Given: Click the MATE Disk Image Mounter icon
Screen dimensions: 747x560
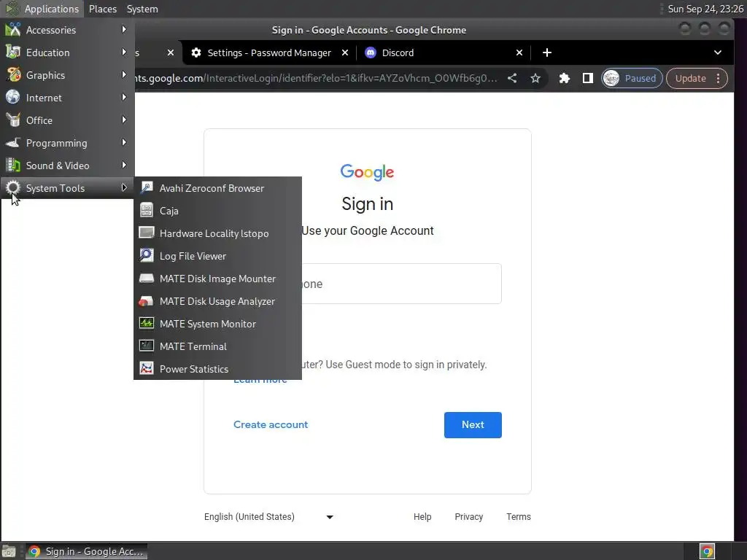Looking at the screenshot, I should 146,279.
